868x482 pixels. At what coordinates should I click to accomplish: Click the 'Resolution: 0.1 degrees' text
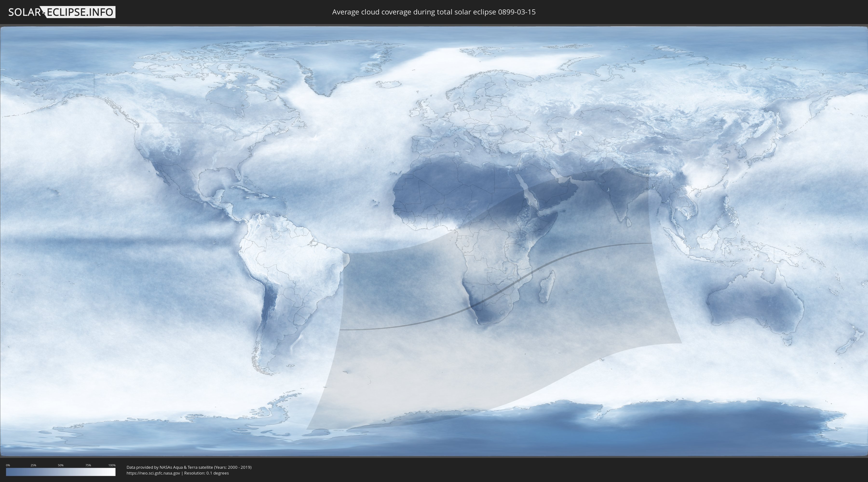click(x=206, y=473)
